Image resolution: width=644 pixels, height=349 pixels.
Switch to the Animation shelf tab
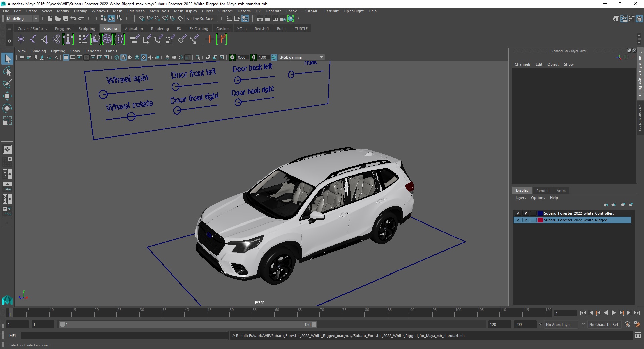click(x=134, y=29)
